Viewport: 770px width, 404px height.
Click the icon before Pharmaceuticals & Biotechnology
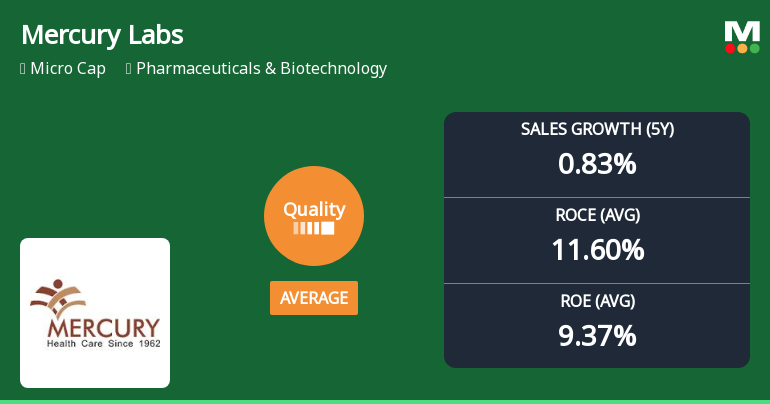click(129, 69)
